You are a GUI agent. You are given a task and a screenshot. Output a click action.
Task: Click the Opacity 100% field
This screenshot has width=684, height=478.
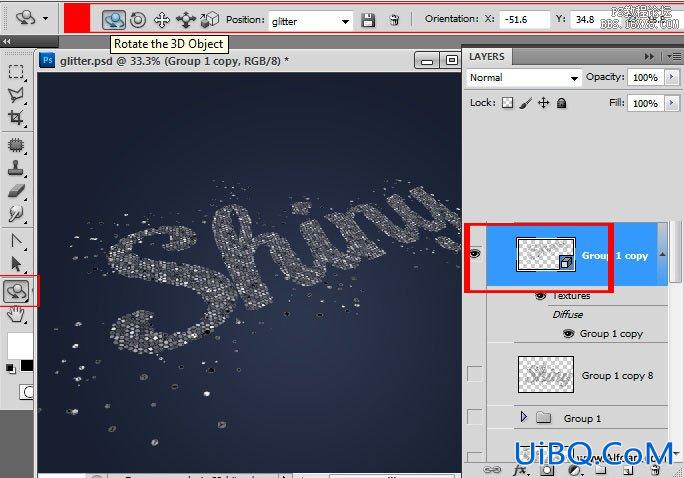646,77
